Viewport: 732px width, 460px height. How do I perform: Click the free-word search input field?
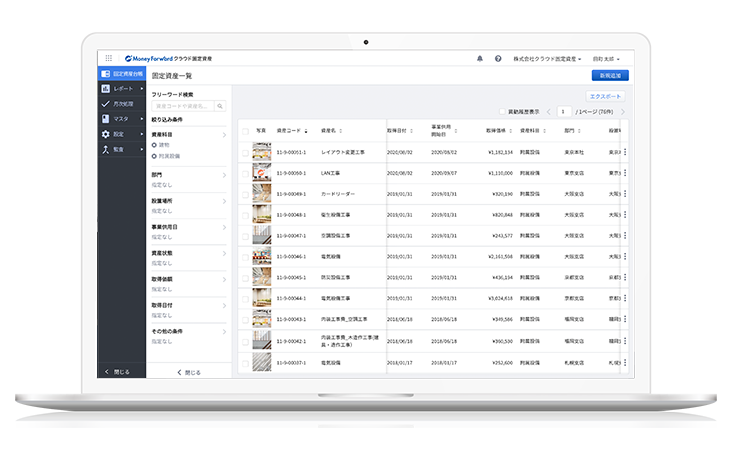pyautogui.click(x=183, y=106)
